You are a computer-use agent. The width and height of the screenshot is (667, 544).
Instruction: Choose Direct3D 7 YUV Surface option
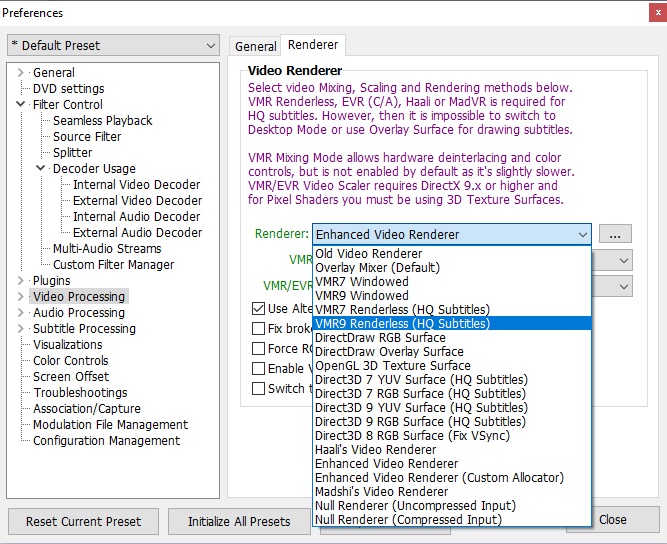452,379
